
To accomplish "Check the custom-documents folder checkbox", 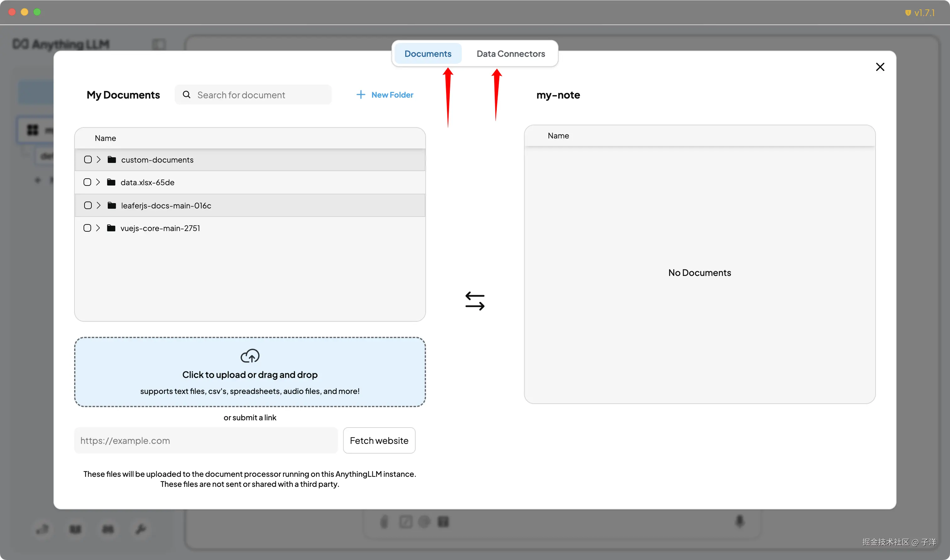I will [x=88, y=160].
